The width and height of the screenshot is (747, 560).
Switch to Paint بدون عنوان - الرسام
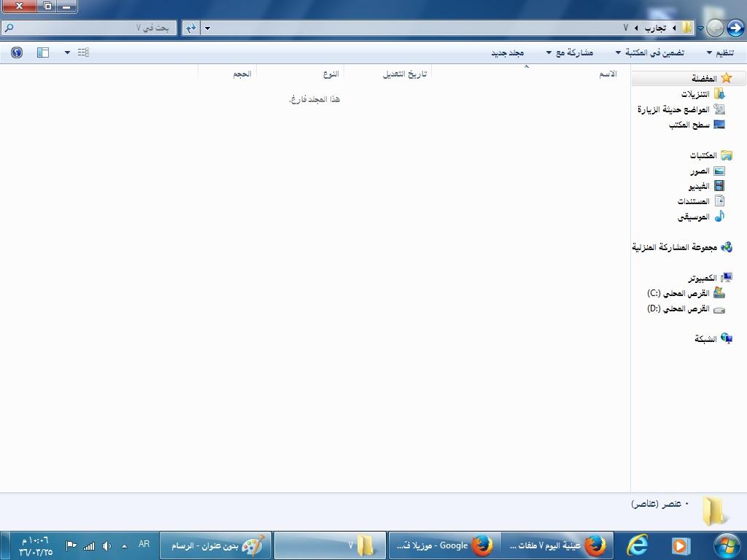pyautogui.click(x=216, y=545)
